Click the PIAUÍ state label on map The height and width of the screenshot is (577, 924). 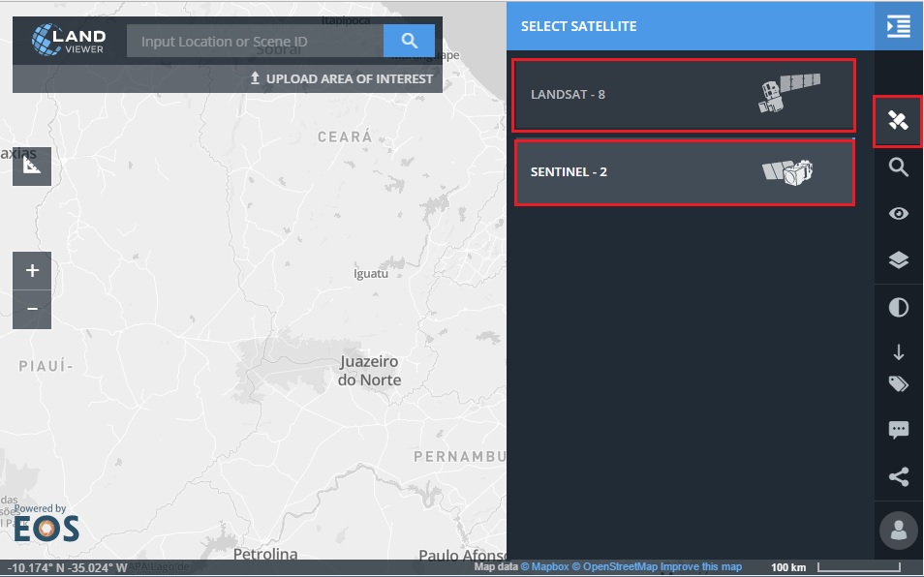click(x=46, y=366)
